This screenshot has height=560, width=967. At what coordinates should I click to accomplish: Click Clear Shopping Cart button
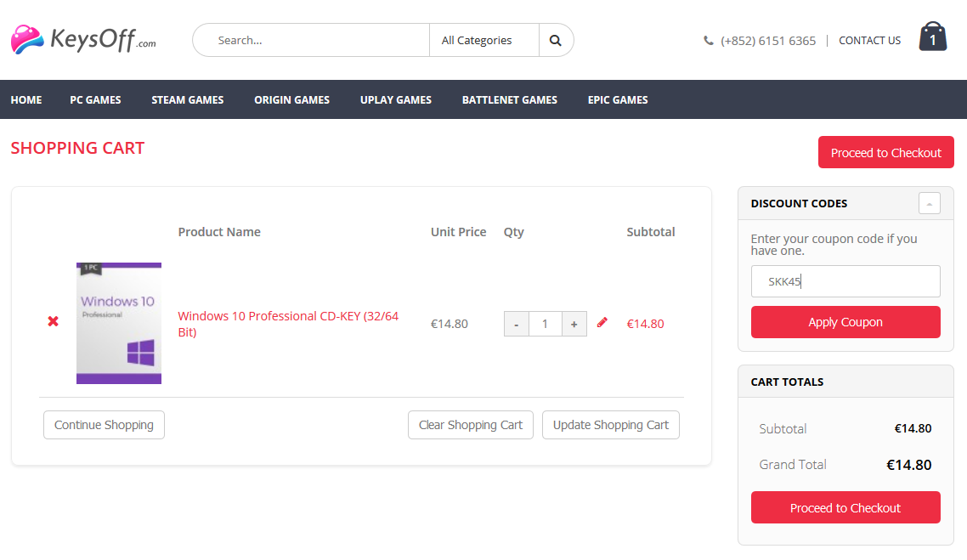471,425
